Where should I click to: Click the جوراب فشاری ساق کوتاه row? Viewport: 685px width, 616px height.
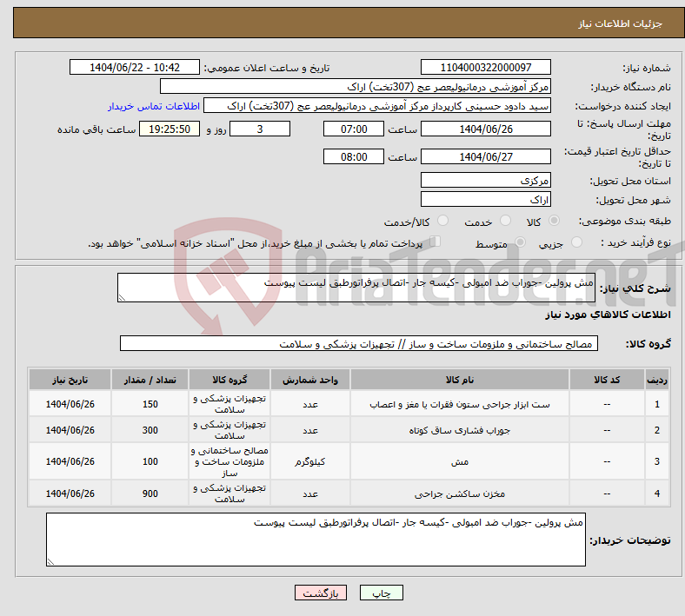click(x=461, y=430)
